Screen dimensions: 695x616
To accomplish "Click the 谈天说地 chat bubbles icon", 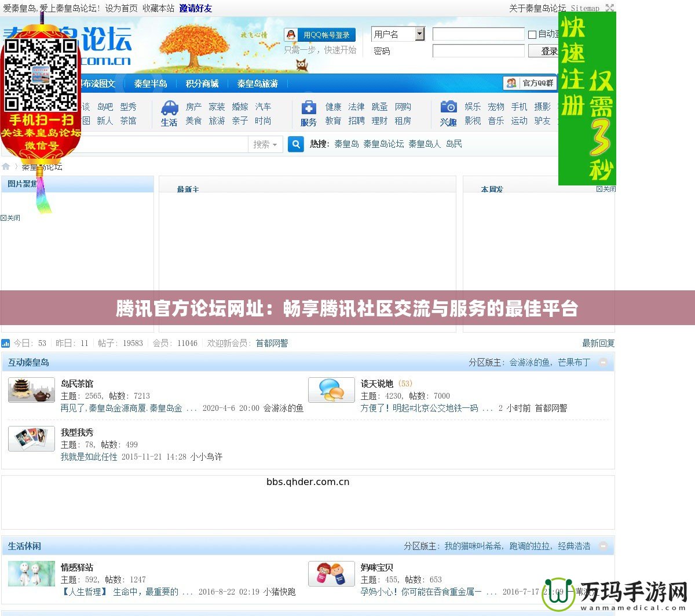I will point(331,390).
